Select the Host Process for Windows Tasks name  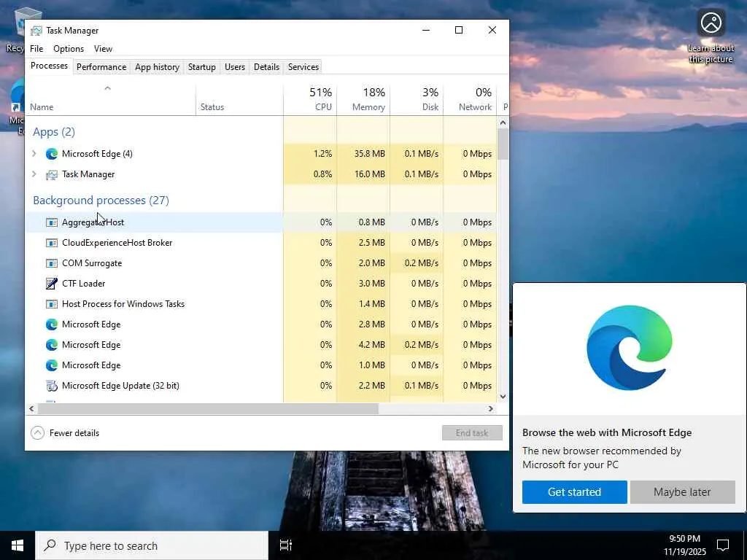123,304
